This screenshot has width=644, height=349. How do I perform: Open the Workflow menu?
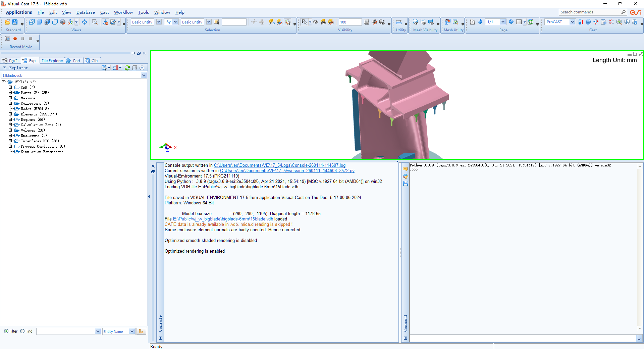coord(123,12)
